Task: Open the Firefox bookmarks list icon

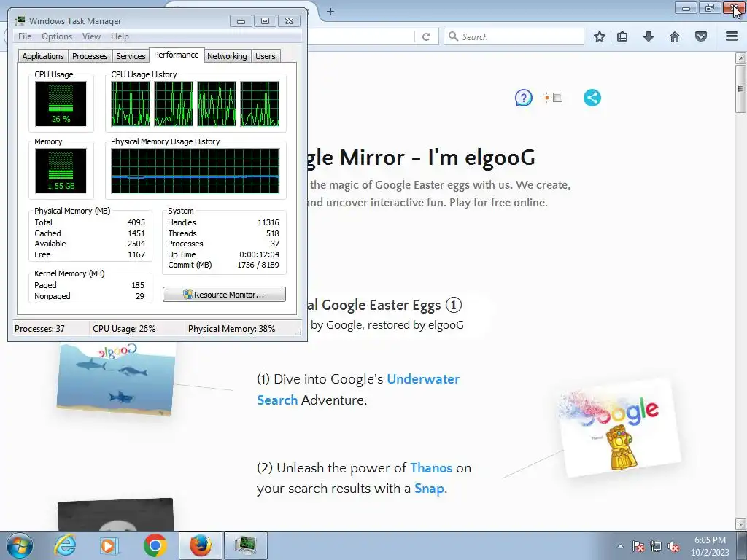Action: coord(622,36)
